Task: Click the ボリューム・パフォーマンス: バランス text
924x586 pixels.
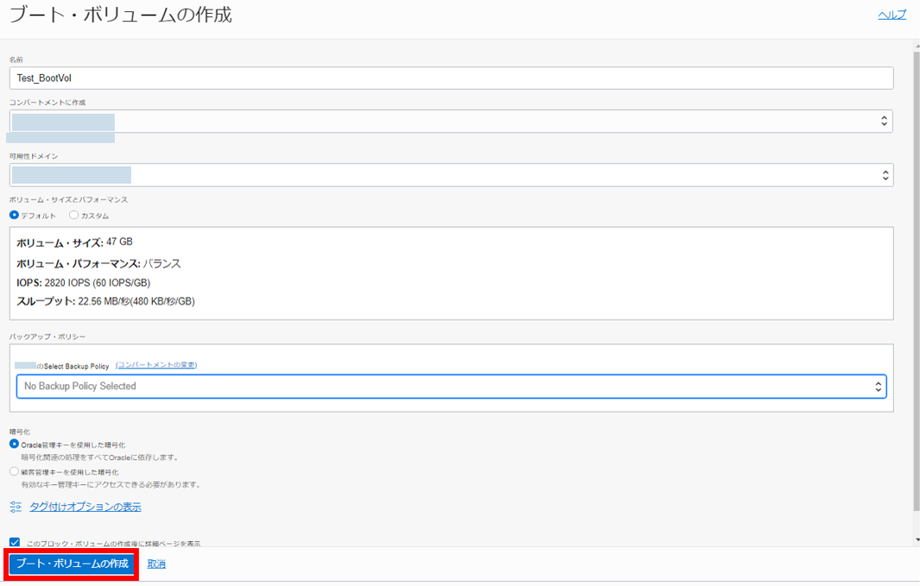Action: (x=98, y=263)
